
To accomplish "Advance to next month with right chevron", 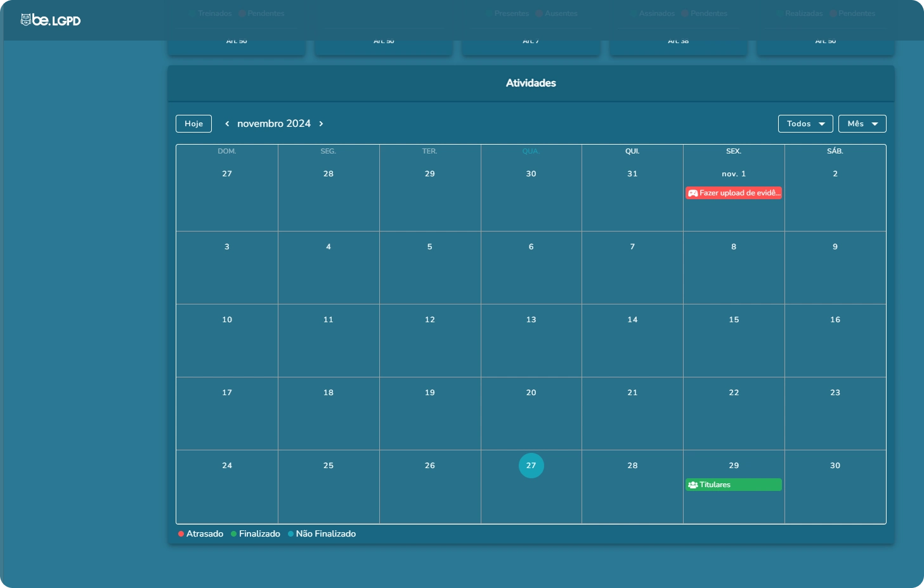I will click(x=321, y=124).
